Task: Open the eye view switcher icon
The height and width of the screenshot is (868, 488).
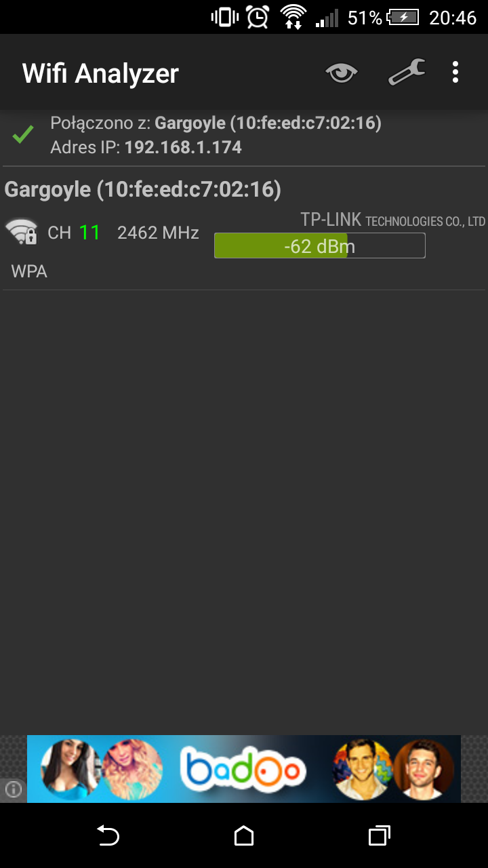Action: point(342,73)
